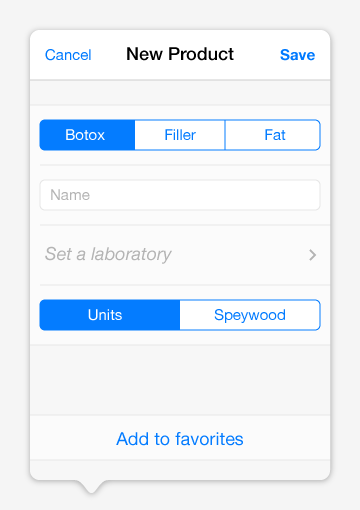
Task: Select the Units measurement option
Action: pyautogui.click(x=110, y=315)
